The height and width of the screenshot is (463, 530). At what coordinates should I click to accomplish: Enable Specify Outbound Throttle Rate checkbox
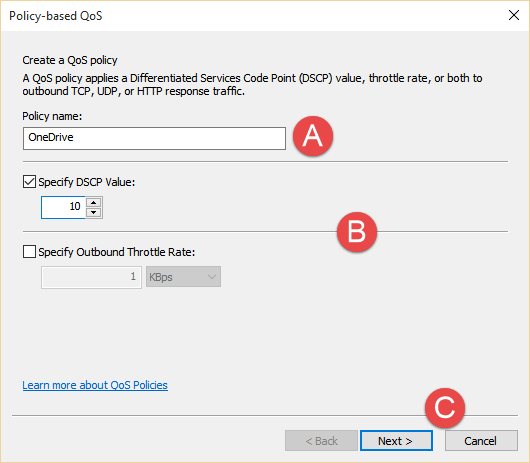pos(29,252)
